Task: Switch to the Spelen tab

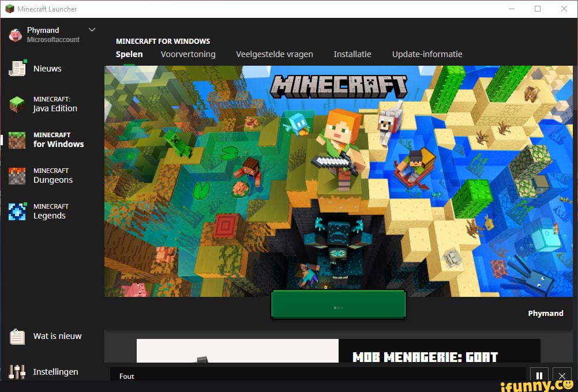Action: point(129,54)
